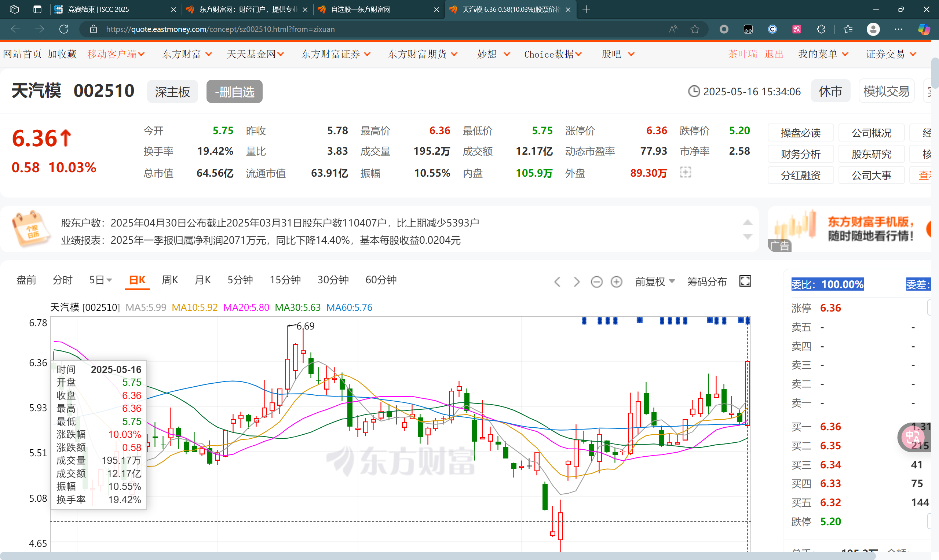Open the favorites list icon
This screenshot has height=560, width=939.
848,29
